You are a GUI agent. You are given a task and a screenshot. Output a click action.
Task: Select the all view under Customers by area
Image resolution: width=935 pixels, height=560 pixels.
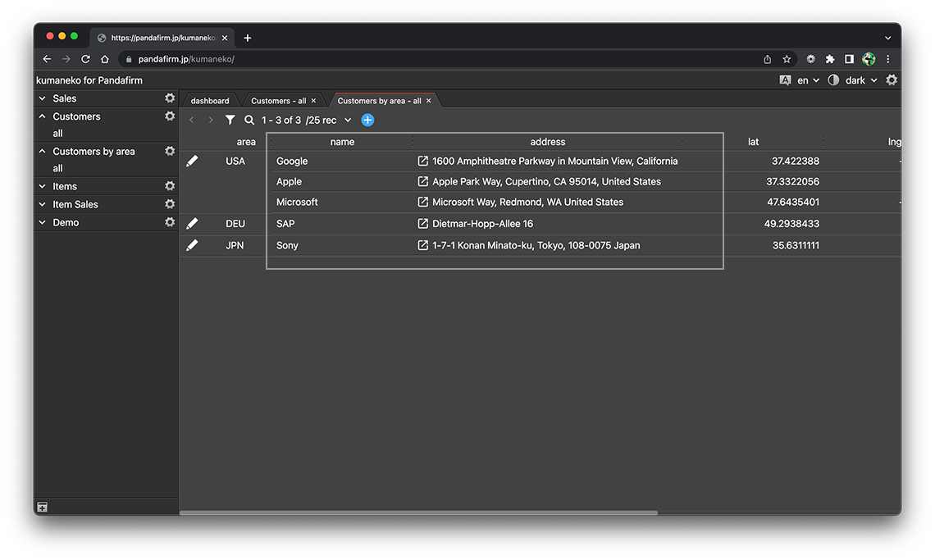click(58, 168)
